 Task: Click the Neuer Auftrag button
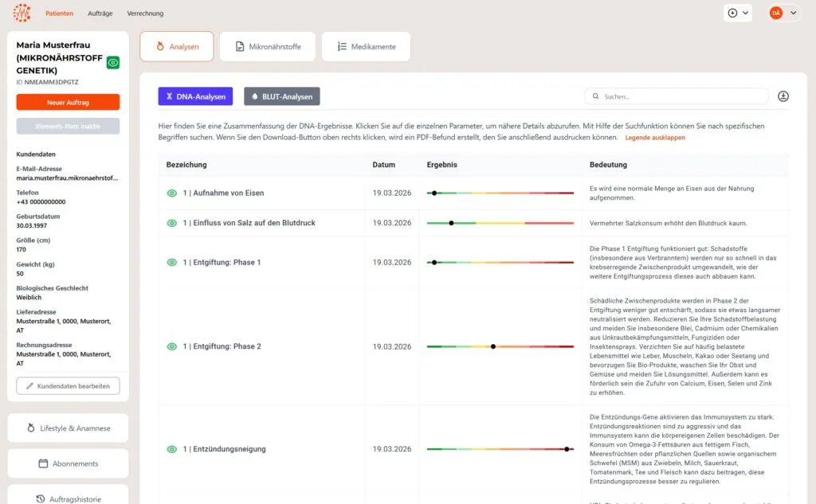pos(68,102)
